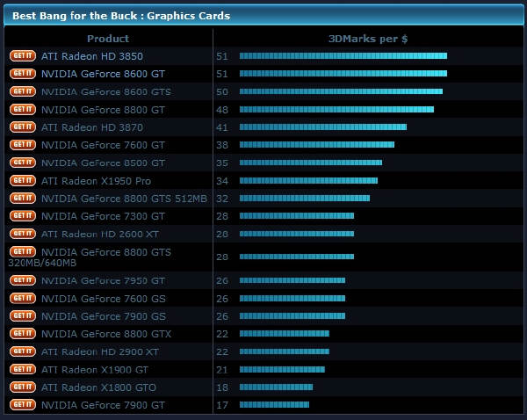Open the ATI Radeon X1950 Pro link
The height and width of the screenshot is (420, 527).
tap(96, 181)
